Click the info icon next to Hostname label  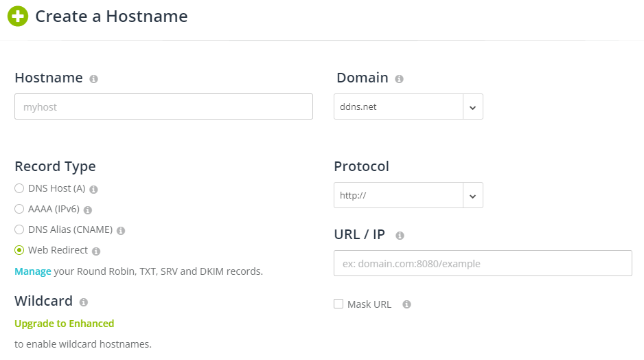point(93,79)
